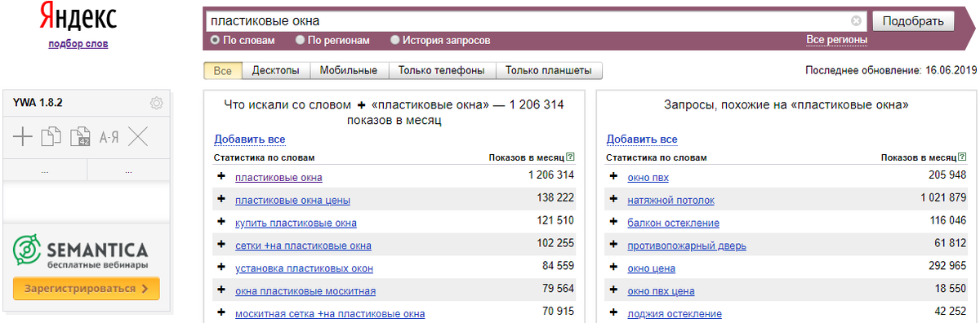980x323 pixels.
Task: Open the 'окна пластиковые москитная' link
Action: (305, 291)
